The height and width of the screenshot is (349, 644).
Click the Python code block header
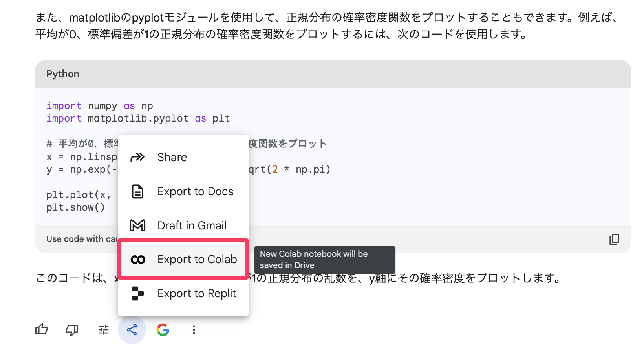coord(63,74)
